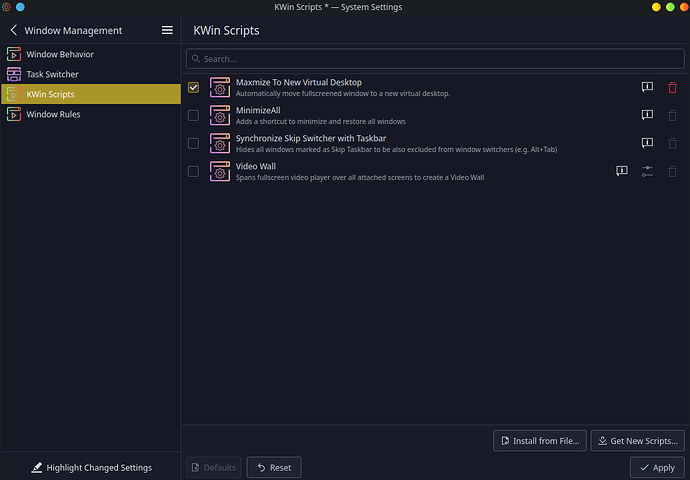Go back from Window Management
This screenshot has height=480, width=690.
(x=13, y=31)
